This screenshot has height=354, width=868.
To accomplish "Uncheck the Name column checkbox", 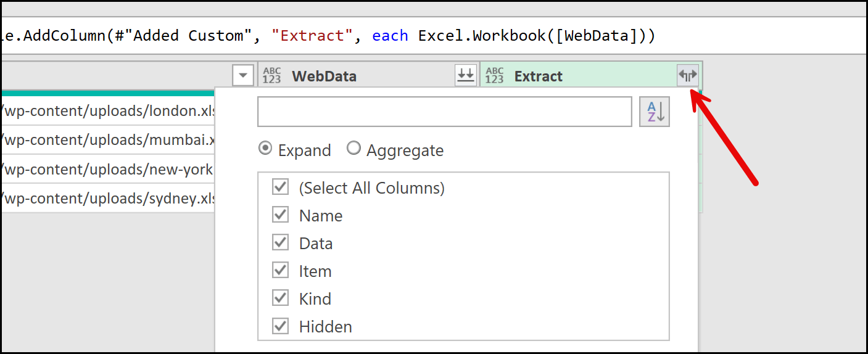I will click(281, 215).
